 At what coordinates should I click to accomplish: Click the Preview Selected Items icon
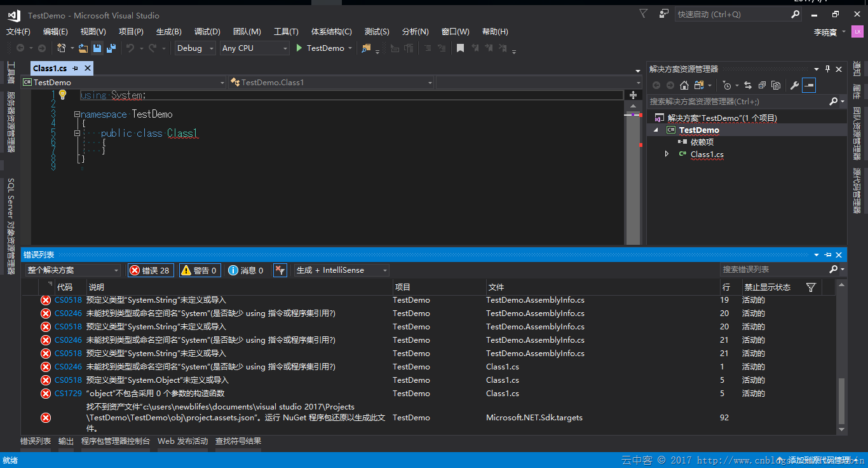click(x=808, y=85)
